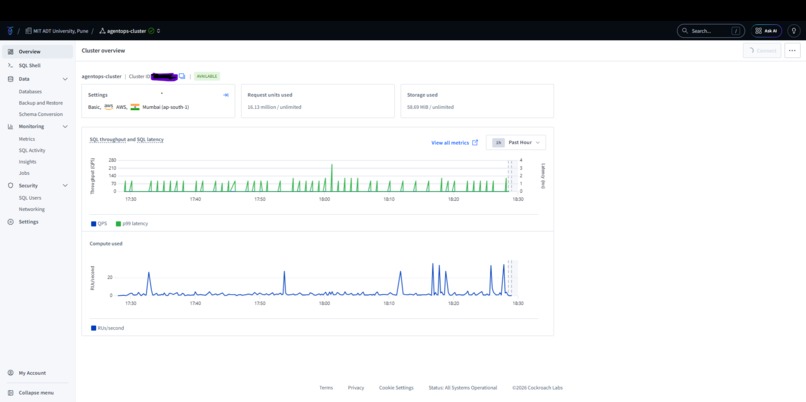
Task: Click the Connect button
Action: (x=762, y=50)
